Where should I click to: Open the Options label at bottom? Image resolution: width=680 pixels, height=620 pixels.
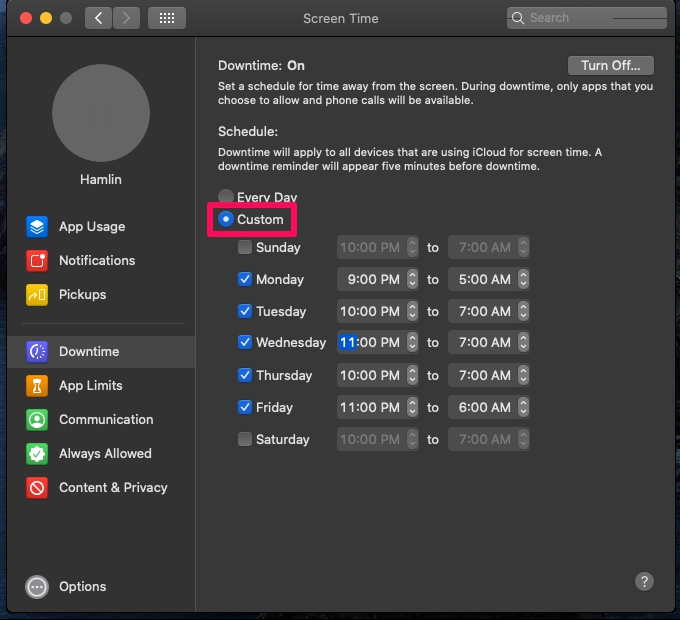coord(82,587)
